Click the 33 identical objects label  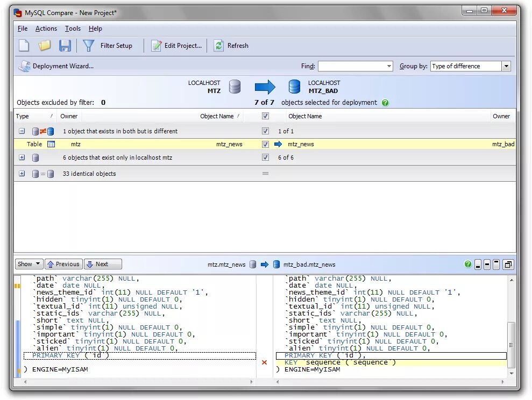pos(89,174)
